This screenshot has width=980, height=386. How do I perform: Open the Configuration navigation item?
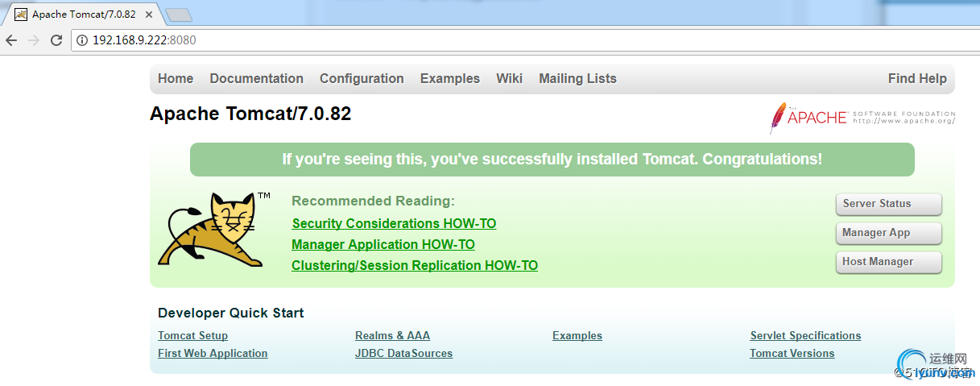pyautogui.click(x=362, y=78)
